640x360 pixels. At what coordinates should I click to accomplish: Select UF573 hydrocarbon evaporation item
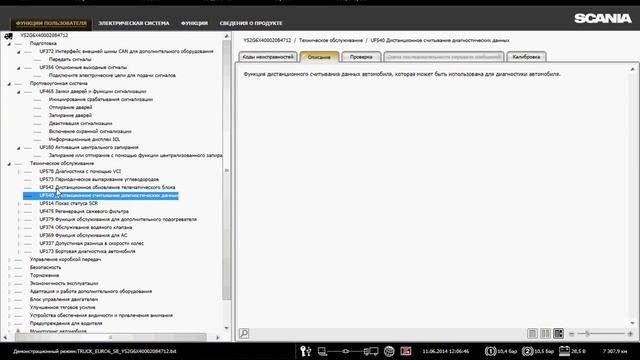[x=99, y=180]
